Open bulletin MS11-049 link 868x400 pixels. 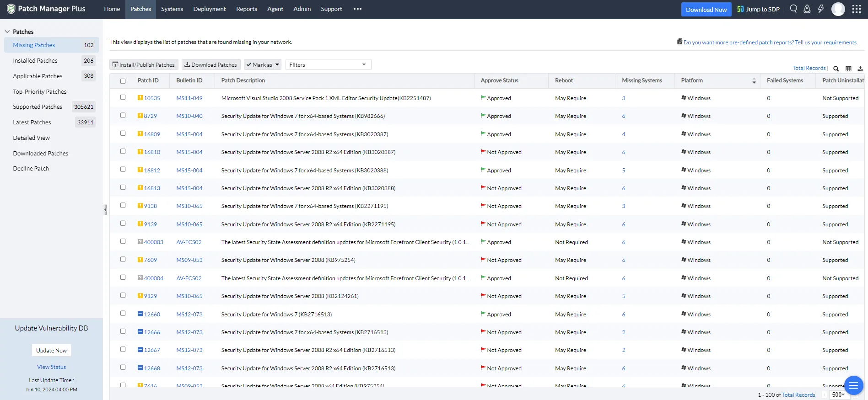(x=189, y=98)
